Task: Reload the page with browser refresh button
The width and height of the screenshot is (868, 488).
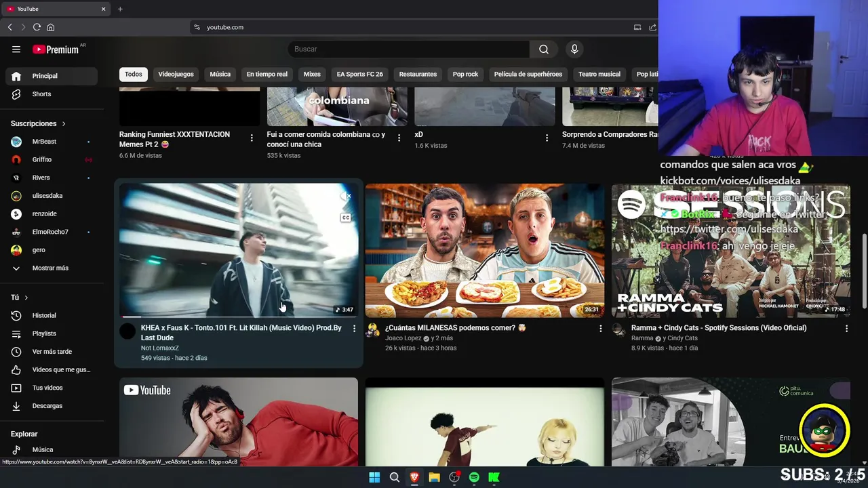Action: click(x=37, y=27)
